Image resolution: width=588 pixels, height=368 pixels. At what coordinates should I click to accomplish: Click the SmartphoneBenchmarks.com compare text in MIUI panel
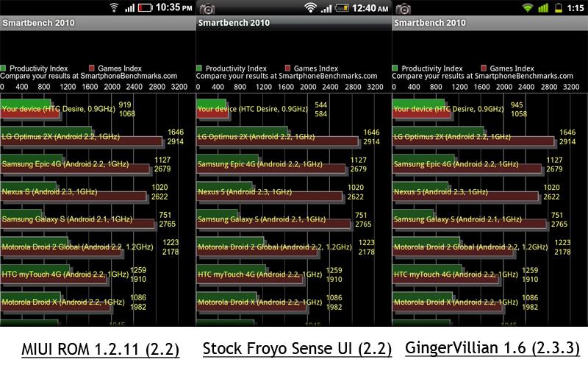point(89,77)
